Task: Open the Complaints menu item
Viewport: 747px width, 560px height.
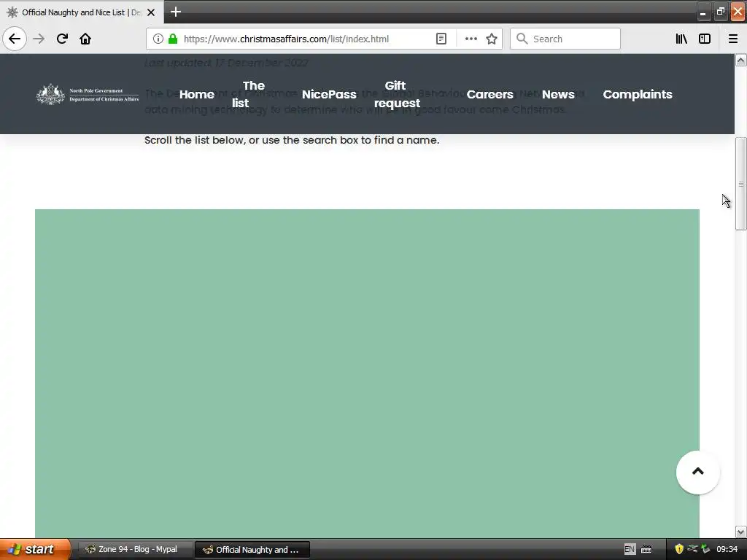Action: [638, 94]
